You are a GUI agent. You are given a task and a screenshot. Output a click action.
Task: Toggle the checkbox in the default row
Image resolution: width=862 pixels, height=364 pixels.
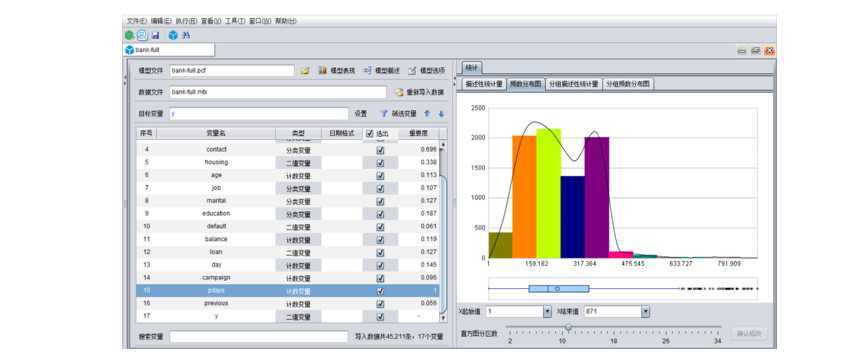pyautogui.click(x=380, y=227)
